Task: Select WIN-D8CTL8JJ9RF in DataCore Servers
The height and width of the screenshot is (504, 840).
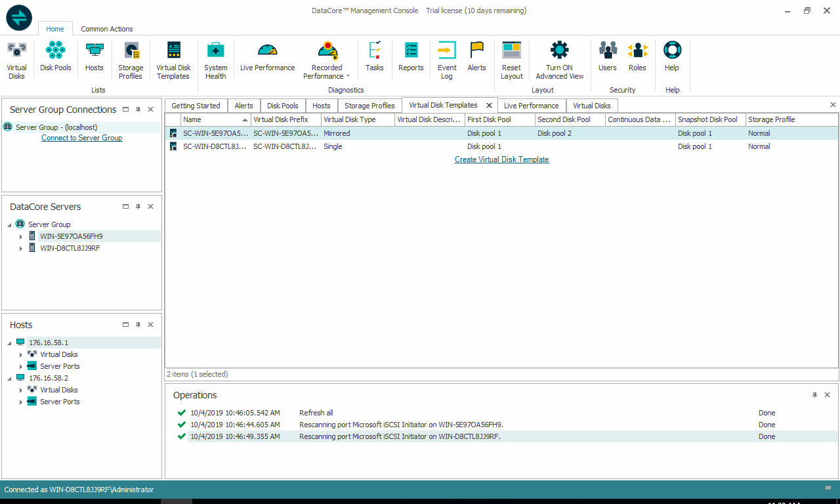Action: (x=70, y=249)
